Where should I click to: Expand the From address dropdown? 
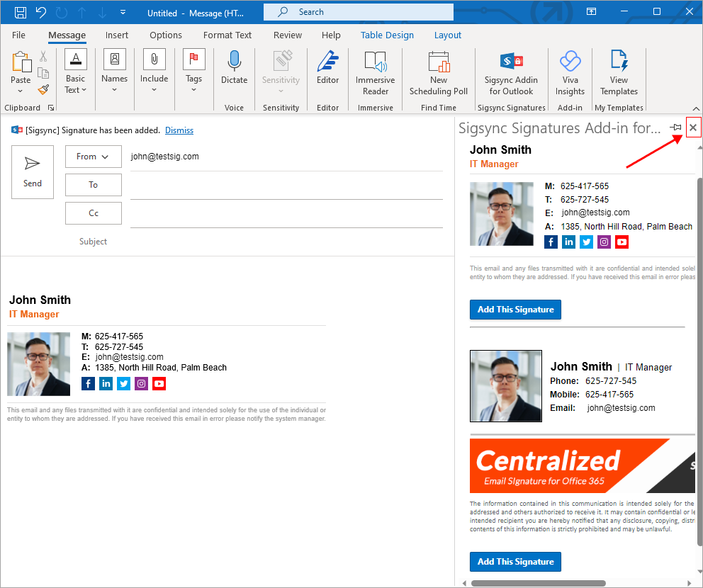pos(93,157)
